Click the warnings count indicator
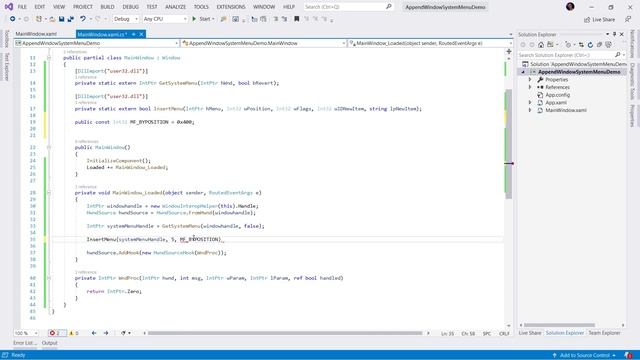Viewport: 640px width, 360px height. [x=74, y=333]
